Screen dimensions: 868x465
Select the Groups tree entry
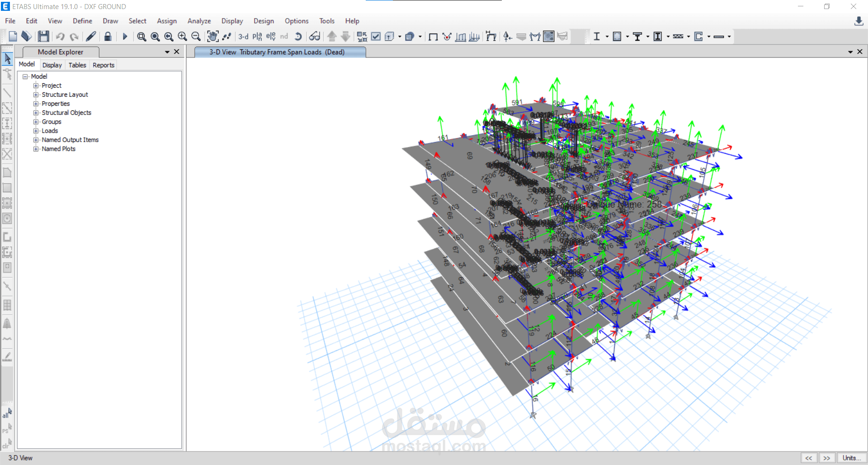(x=52, y=122)
